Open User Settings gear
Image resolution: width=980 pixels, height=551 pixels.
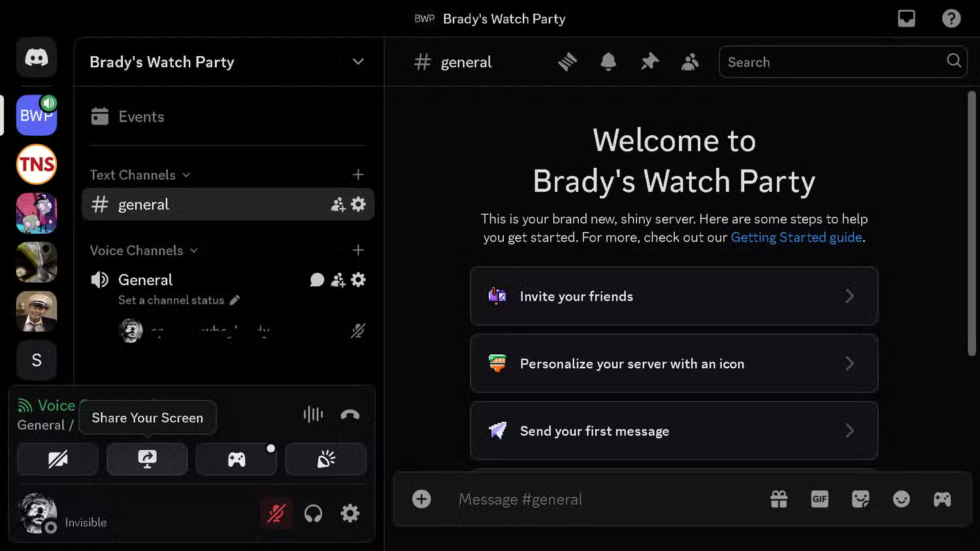coord(350,514)
